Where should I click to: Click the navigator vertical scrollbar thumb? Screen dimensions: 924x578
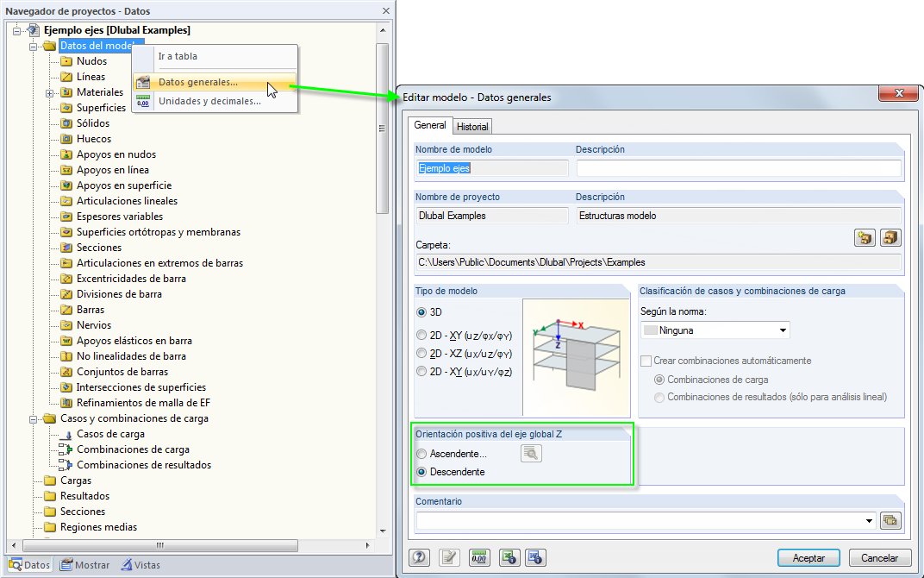click(383, 129)
